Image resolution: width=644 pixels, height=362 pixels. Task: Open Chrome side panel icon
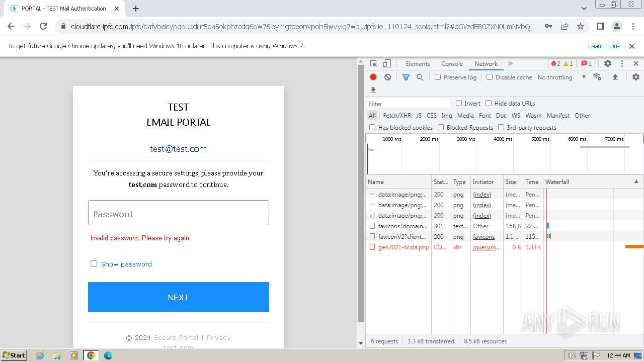[600, 26]
